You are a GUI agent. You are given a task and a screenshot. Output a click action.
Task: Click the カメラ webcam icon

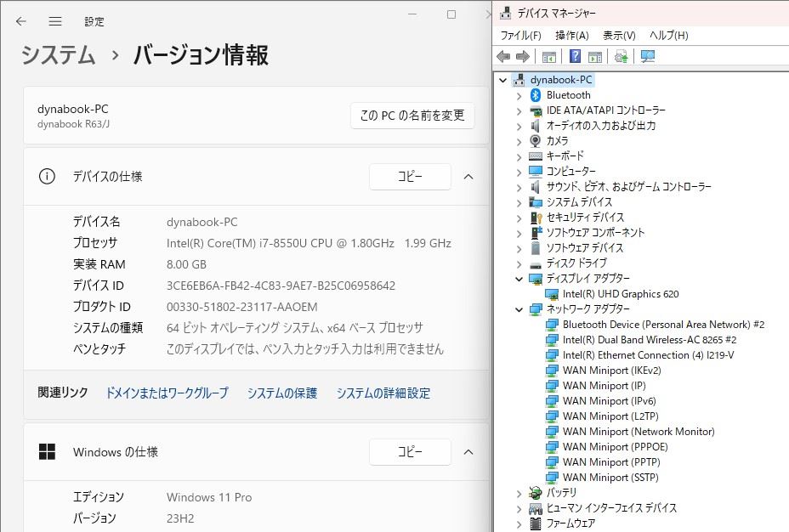(x=536, y=141)
